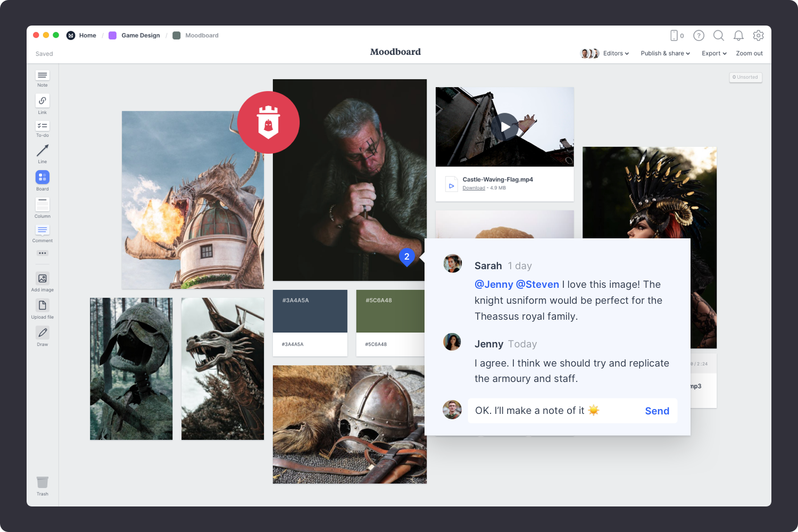This screenshot has width=798, height=532.
Task: Navigate to the Game Design breadcrumb
Action: pos(140,35)
